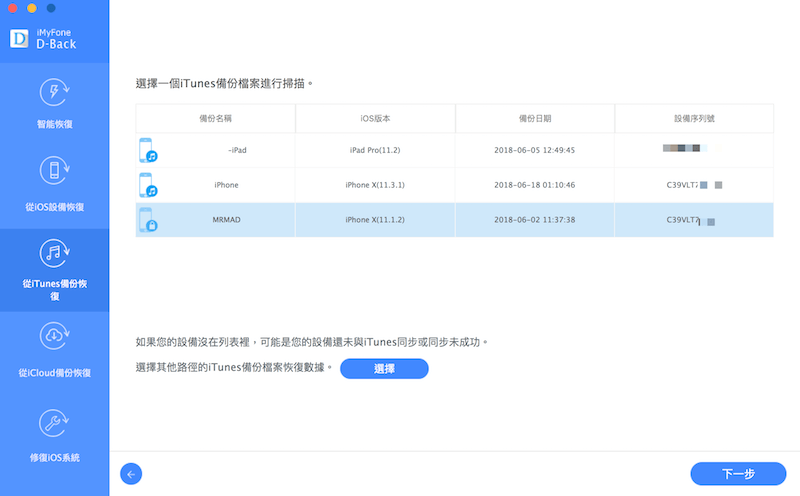Click the iMyFone D-Back logo icon
800x496 pixels.
(19, 38)
